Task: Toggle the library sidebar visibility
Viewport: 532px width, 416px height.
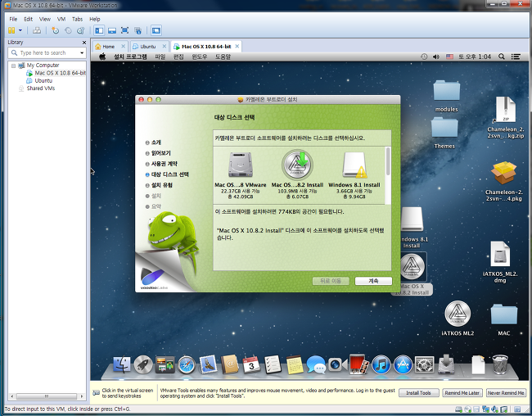Action: 99,30
